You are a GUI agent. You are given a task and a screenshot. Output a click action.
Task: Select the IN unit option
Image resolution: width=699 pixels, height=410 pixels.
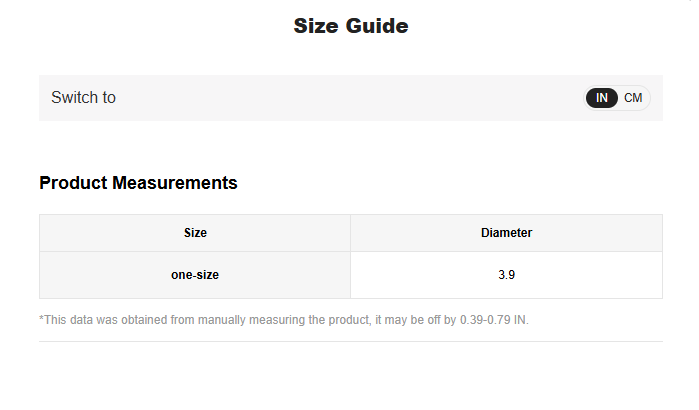click(x=602, y=98)
